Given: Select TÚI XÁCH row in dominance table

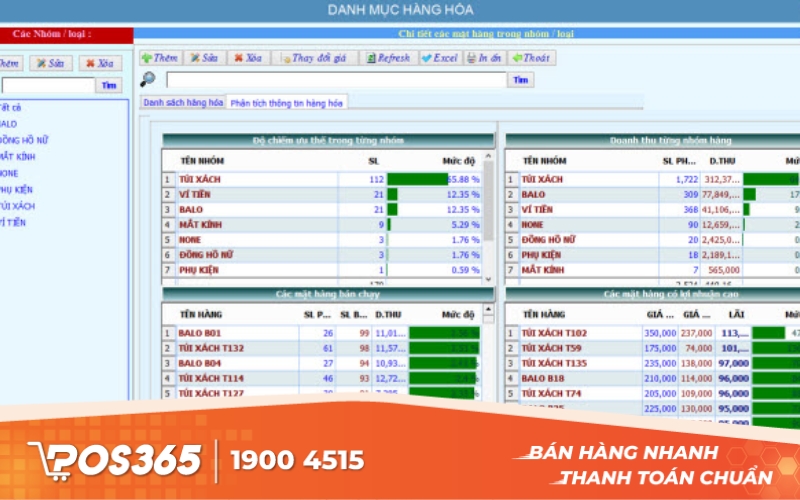Looking at the screenshot, I should pyautogui.click(x=321, y=179).
